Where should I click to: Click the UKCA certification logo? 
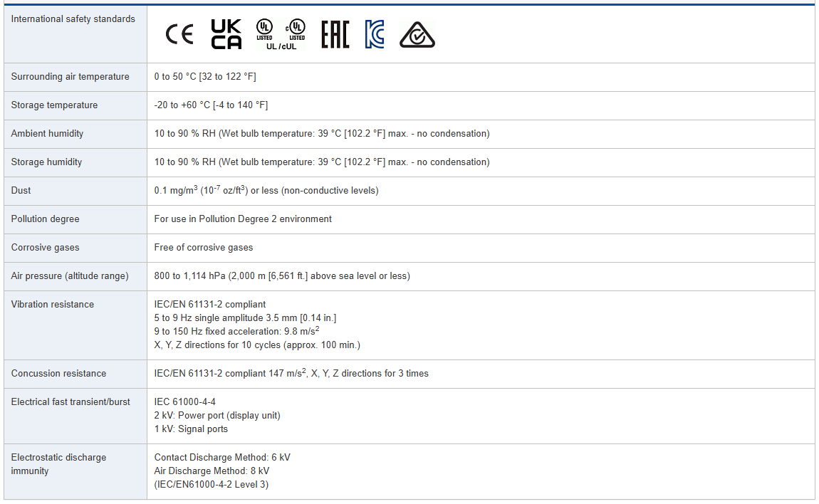tap(226, 34)
